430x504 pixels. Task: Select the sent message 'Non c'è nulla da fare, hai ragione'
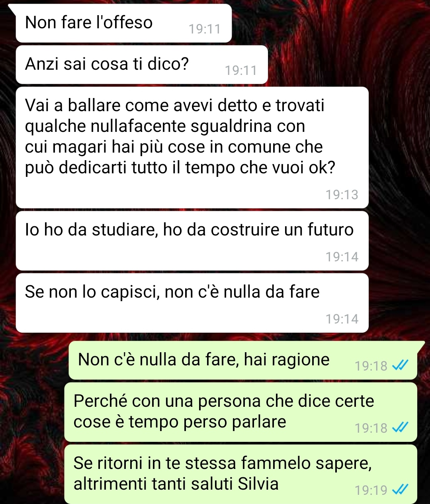(243, 360)
